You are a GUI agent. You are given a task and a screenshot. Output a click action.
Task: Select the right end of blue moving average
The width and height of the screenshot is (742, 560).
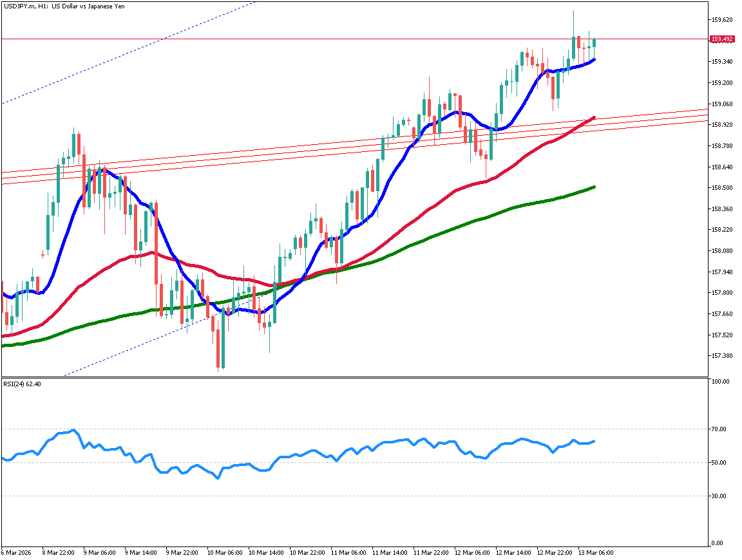click(x=593, y=59)
